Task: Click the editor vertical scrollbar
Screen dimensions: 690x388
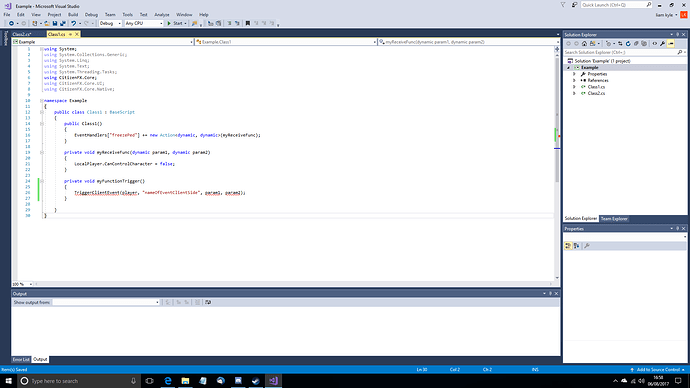Action: pyautogui.click(x=557, y=163)
